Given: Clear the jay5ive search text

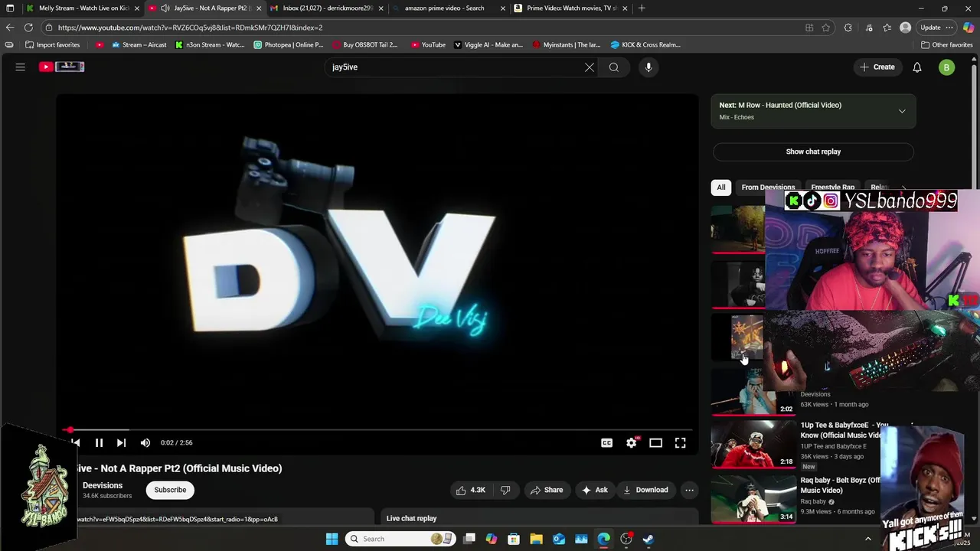Looking at the screenshot, I should (590, 67).
